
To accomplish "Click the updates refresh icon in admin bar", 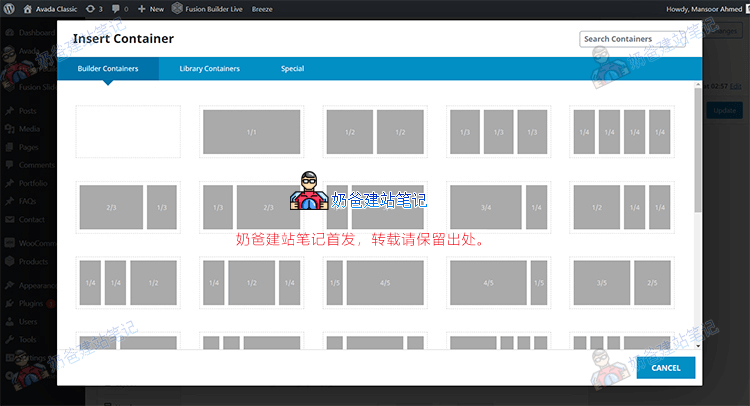I will click(x=92, y=9).
